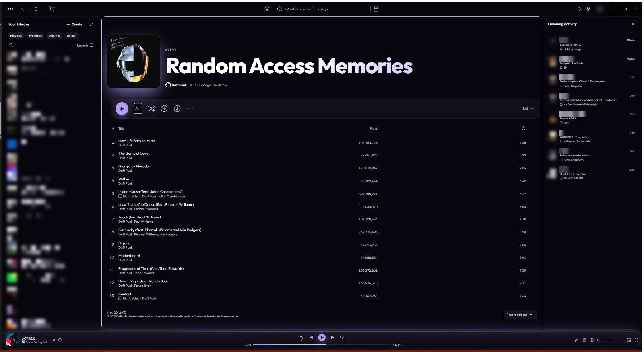The image size is (644, 352).
Task: Click the album preview thumbnail beside play button
Action: click(x=138, y=109)
